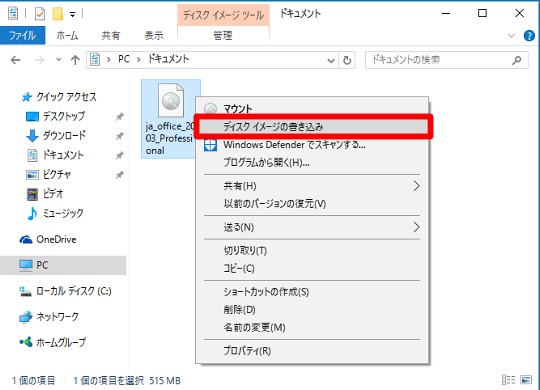The width and height of the screenshot is (540, 390).
Task: Click the back navigation arrow
Action: [15, 60]
